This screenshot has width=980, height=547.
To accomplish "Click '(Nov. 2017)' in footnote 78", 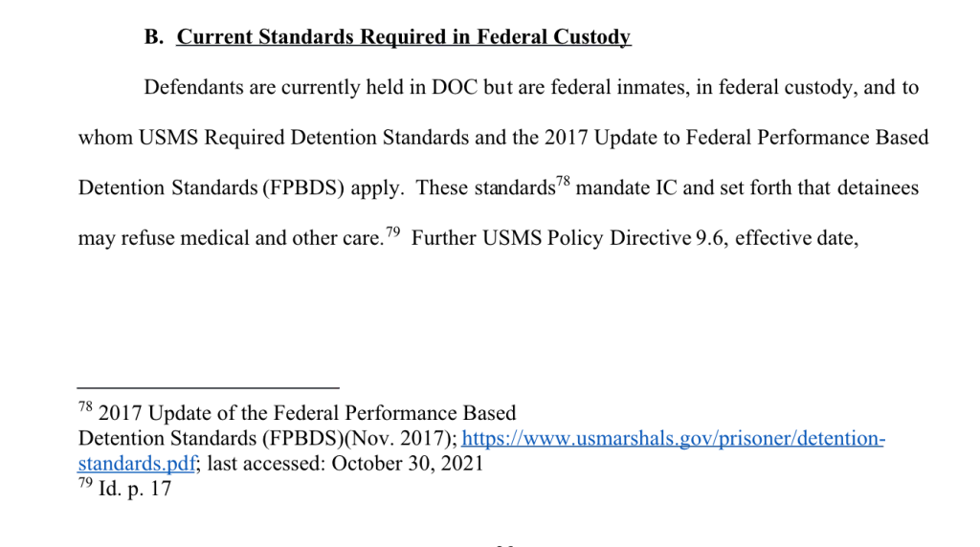I will tap(401, 438).
